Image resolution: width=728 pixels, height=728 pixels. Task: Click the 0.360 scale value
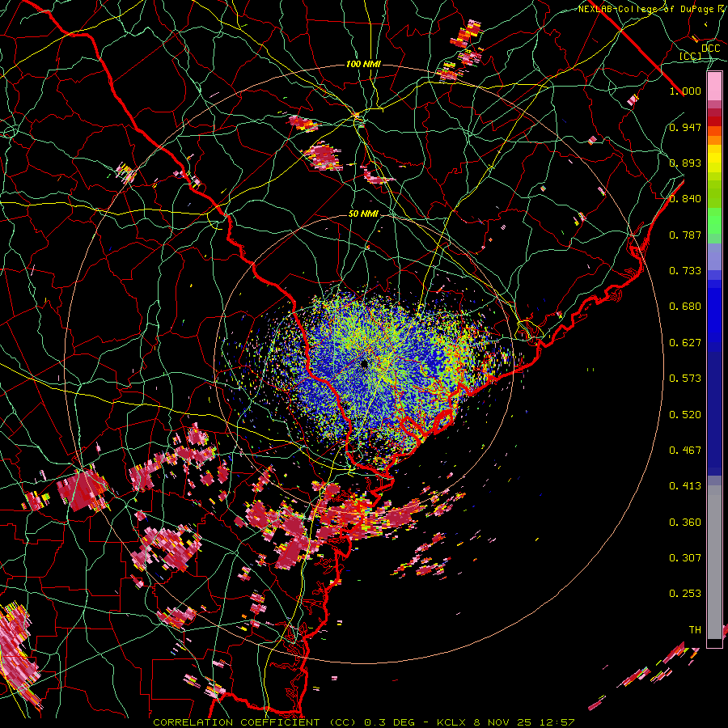685,523
